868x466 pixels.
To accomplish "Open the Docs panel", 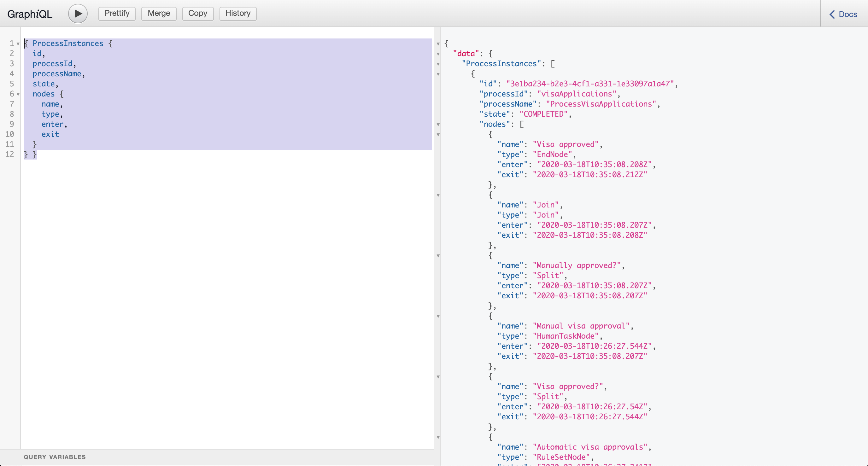I will [847, 14].
